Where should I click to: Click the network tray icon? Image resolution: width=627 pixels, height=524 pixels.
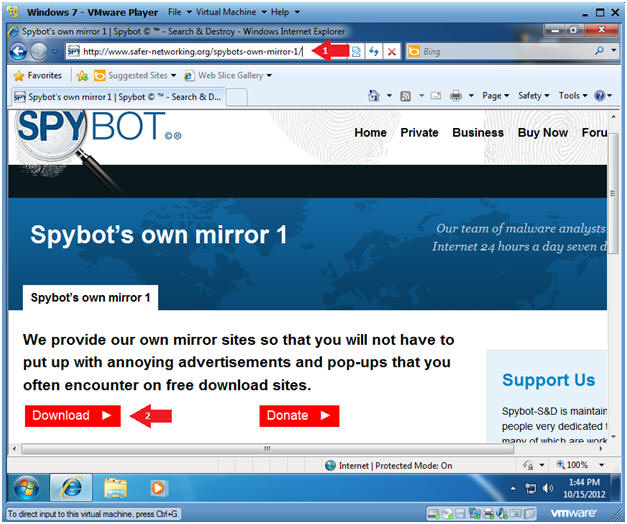(531, 488)
